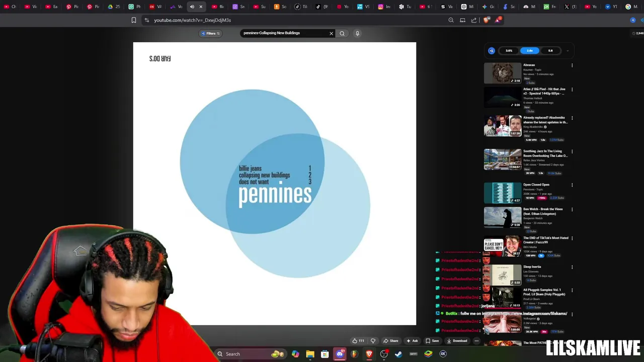Switch to the Instagram browser tab
Screen dimensions: 644x362
click(383, 7)
